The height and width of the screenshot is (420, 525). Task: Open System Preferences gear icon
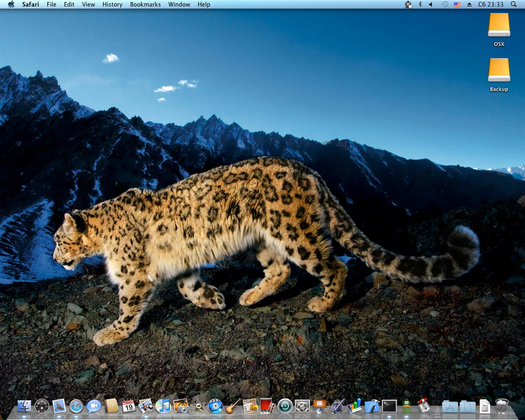302,406
